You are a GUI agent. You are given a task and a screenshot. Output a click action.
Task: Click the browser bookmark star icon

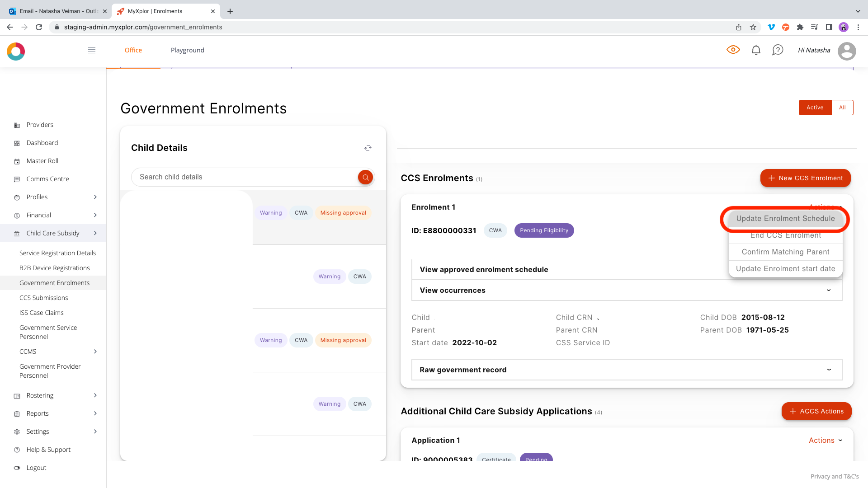click(753, 27)
